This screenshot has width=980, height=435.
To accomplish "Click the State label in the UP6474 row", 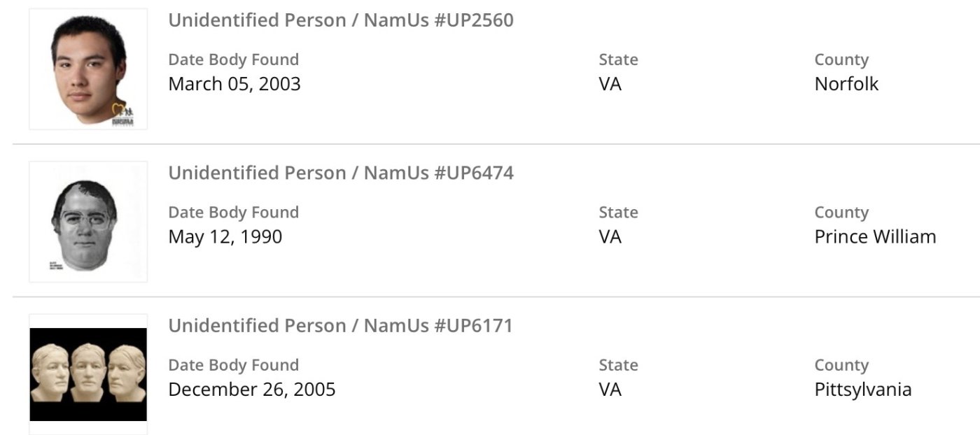I will click(x=618, y=213).
